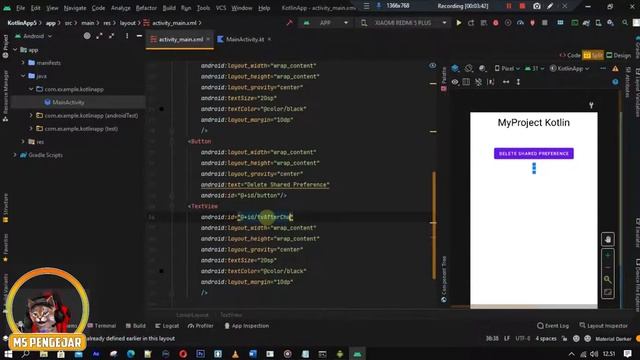Open the Refactor menu
640x360 pixels.
tap(146, 8)
